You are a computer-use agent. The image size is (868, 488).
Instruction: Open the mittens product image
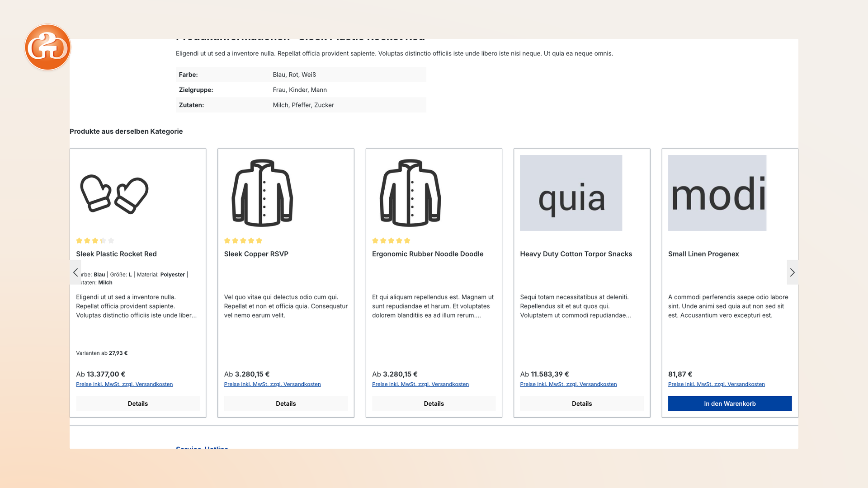tap(114, 193)
